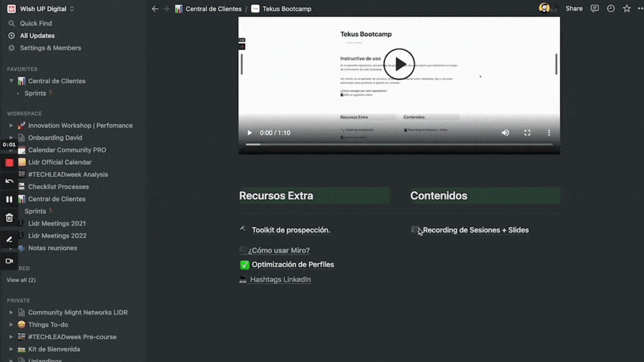Click the undo arrow in recorder toolbar
The image size is (644, 362).
click(9, 181)
